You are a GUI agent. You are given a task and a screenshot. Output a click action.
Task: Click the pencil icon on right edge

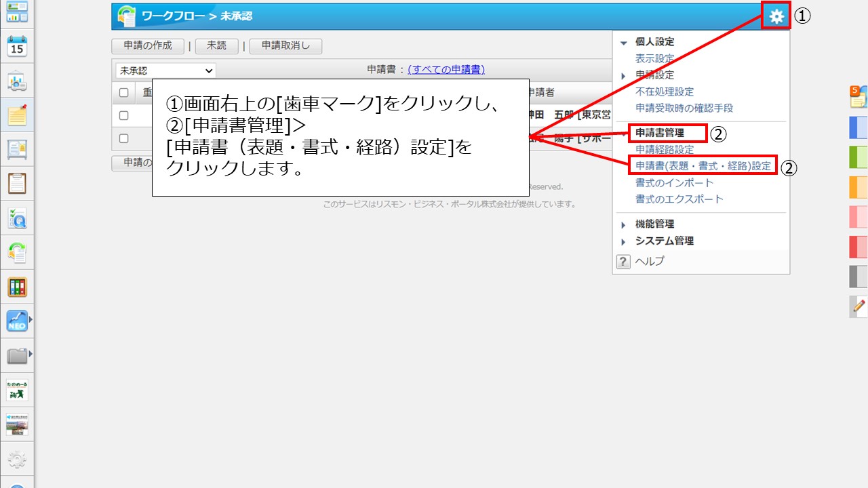[x=859, y=306]
